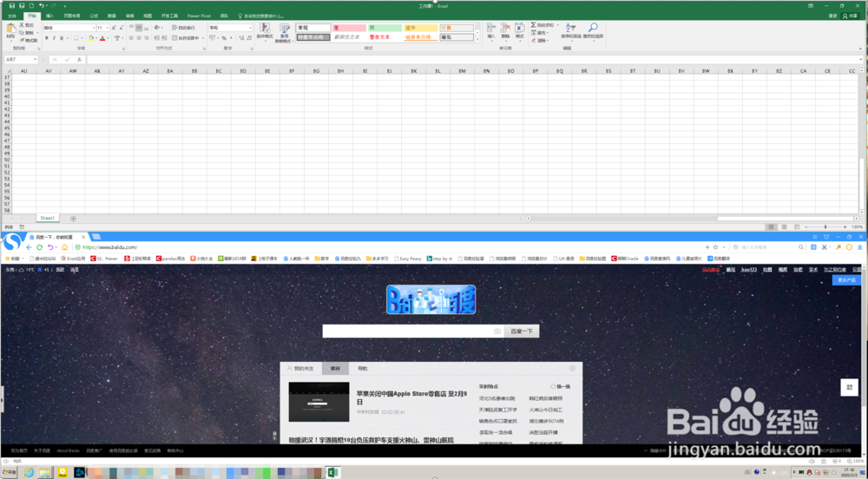Apply percent style format

[224, 38]
